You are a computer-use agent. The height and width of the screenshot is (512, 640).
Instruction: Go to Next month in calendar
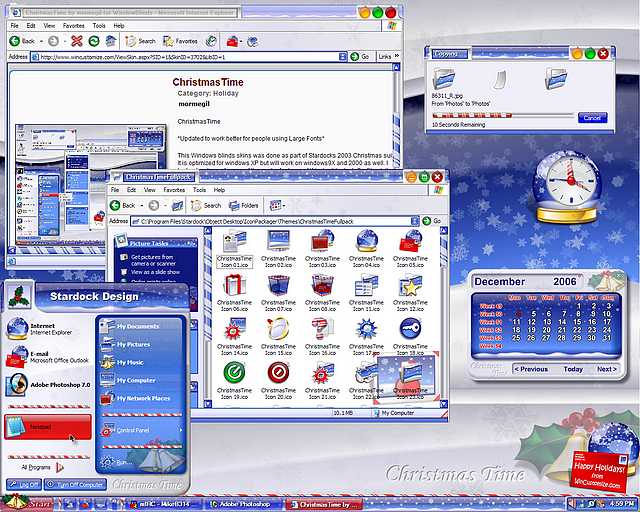tap(607, 369)
